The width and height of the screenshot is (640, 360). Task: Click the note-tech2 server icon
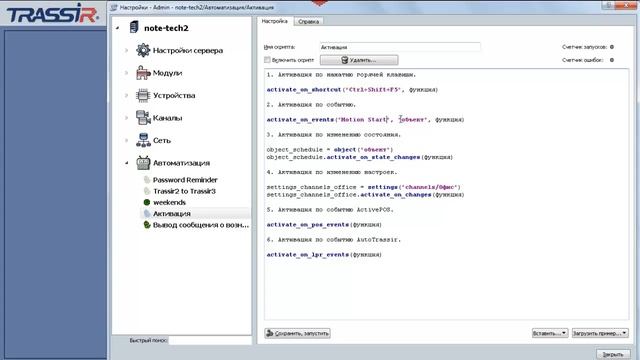(x=134, y=27)
